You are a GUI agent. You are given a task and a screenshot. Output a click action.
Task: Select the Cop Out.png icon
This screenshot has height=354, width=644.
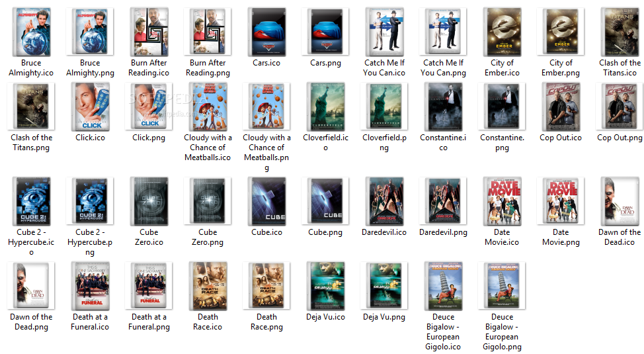pos(620,107)
